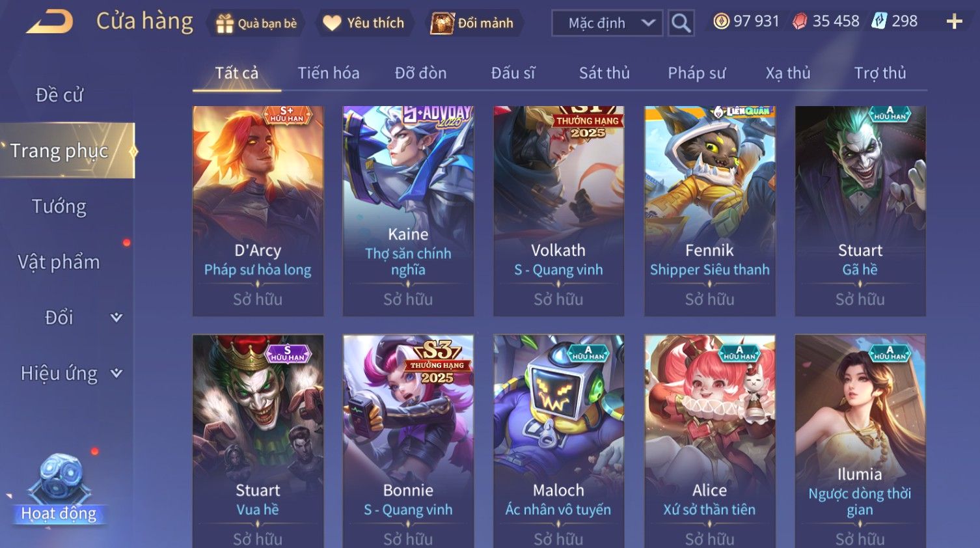Open the search magnifier icon
Viewport: 980px width, 548px height.
(681, 23)
